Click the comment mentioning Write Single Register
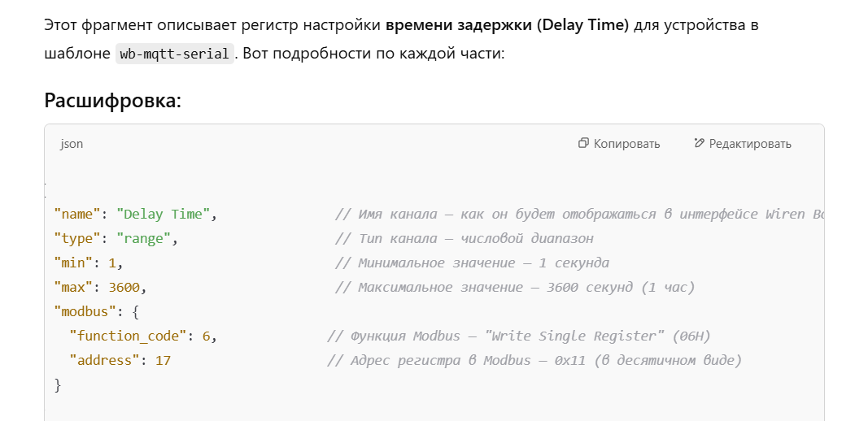 pos(519,336)
